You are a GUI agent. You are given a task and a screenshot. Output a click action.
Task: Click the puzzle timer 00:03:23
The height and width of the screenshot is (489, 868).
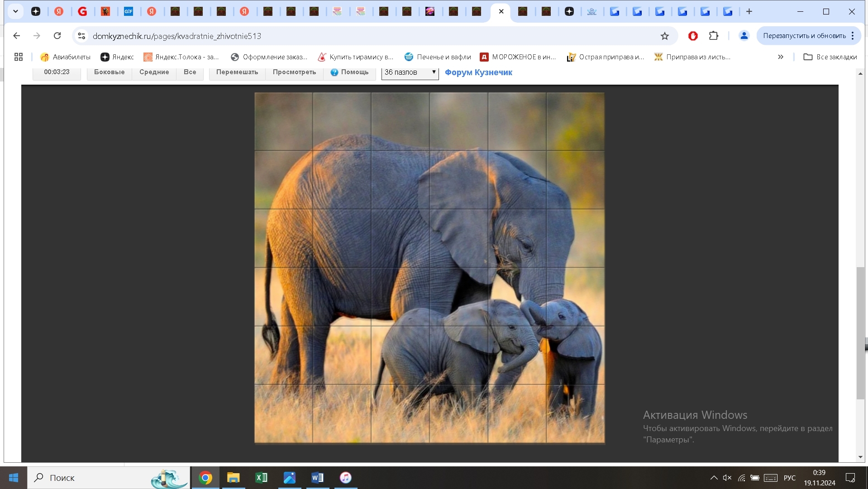[x=57, y=72]
